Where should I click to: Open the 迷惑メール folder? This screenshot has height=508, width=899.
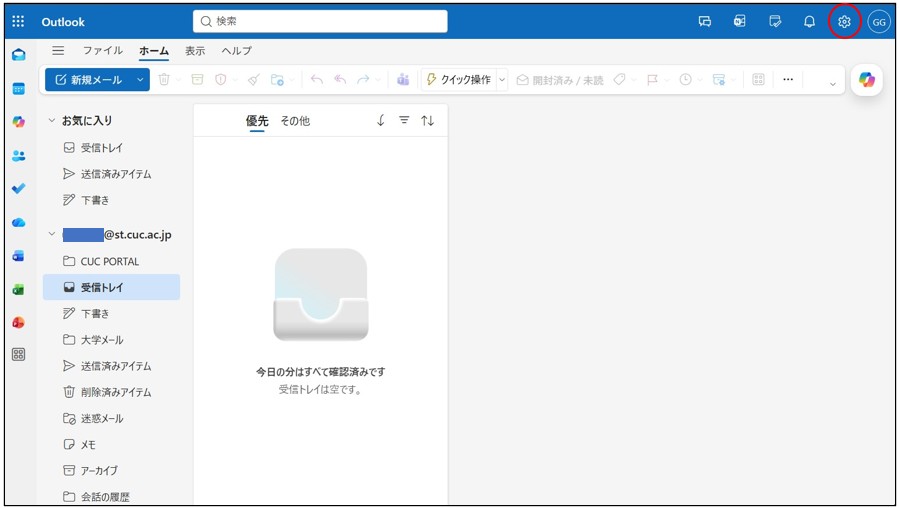pos(102,418)
